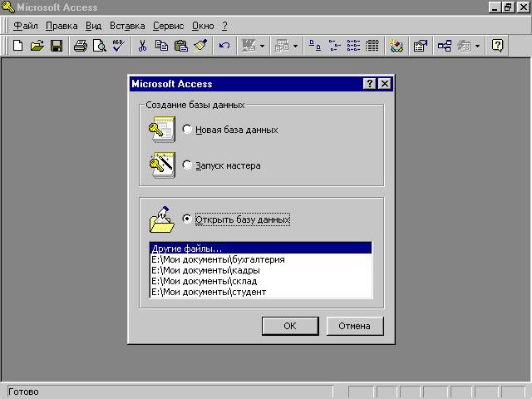Click the Undo arrow icon
The height and width of the screenshot is (399, 532).
pyautogui.click(x=224, y=46)
